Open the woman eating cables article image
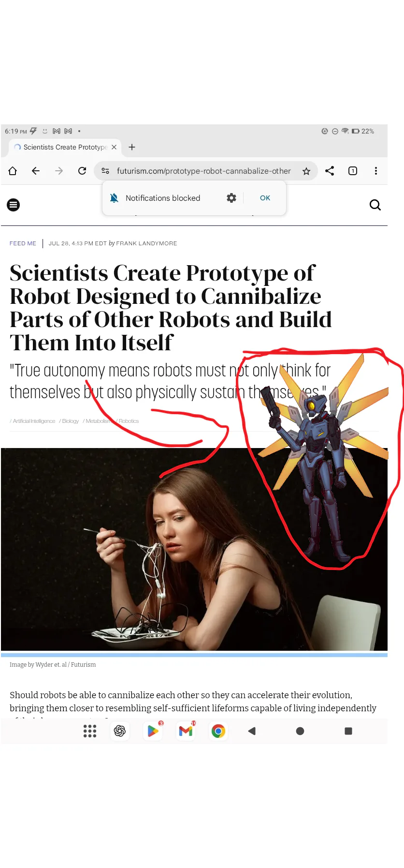This screenshot has height=868, width=404. click(194, 549)
